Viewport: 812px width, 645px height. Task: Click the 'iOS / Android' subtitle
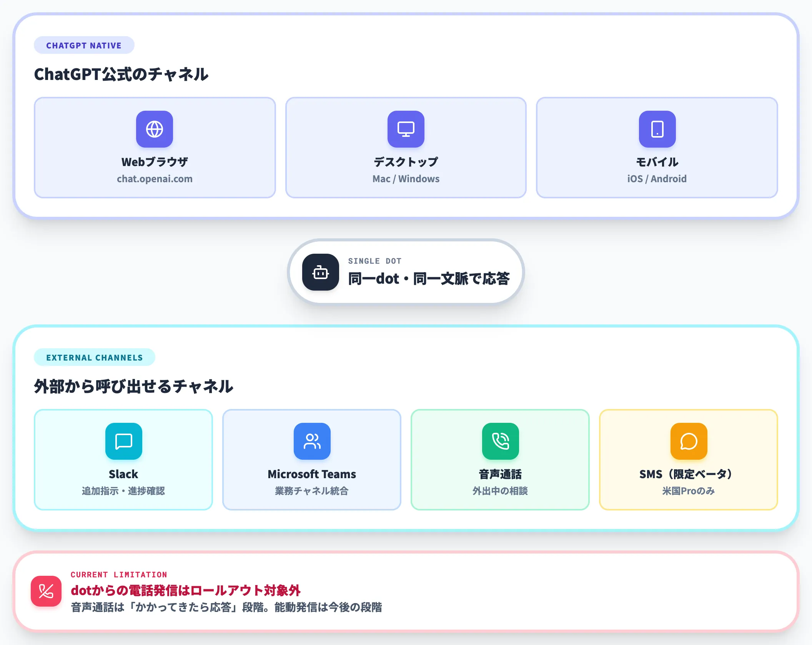[x=657, y=179]
